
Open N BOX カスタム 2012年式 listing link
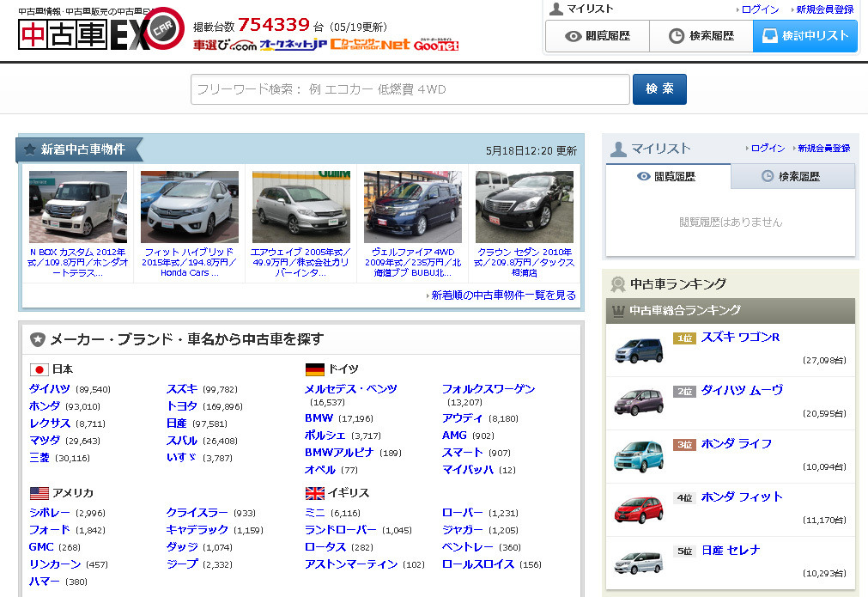(78, 263)
